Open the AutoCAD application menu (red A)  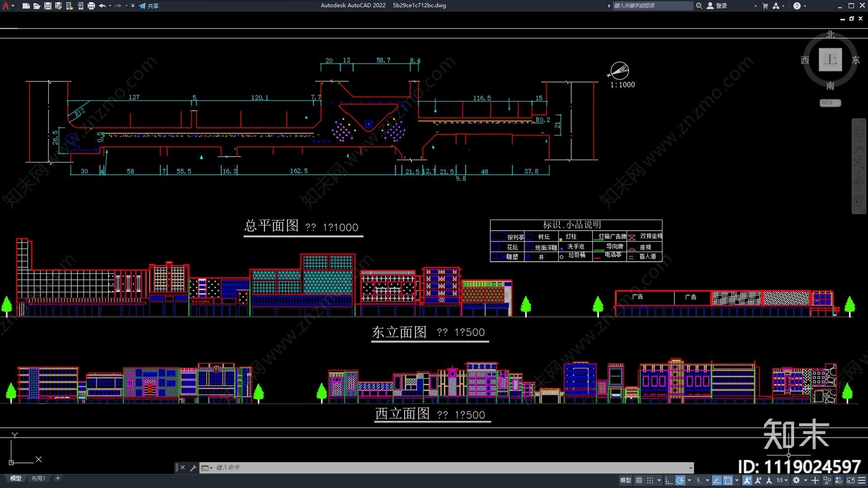point(6,5)
